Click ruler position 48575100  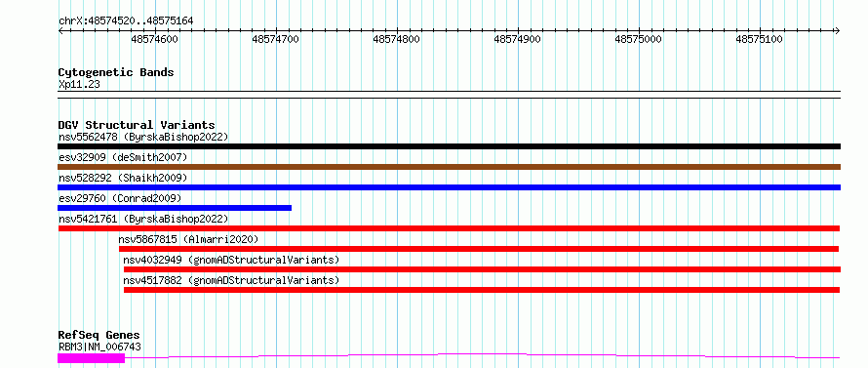(x=759, y=39)
